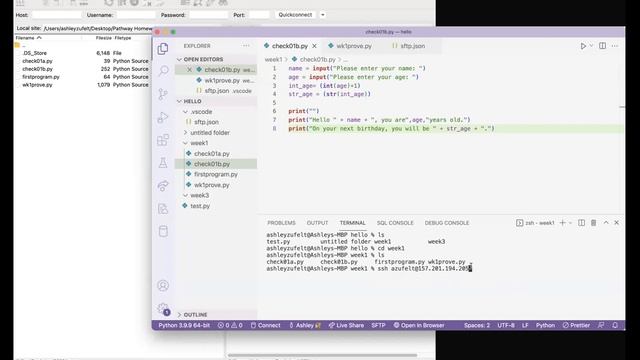Change language mode Python in status bar

click(x=545, y=325)
